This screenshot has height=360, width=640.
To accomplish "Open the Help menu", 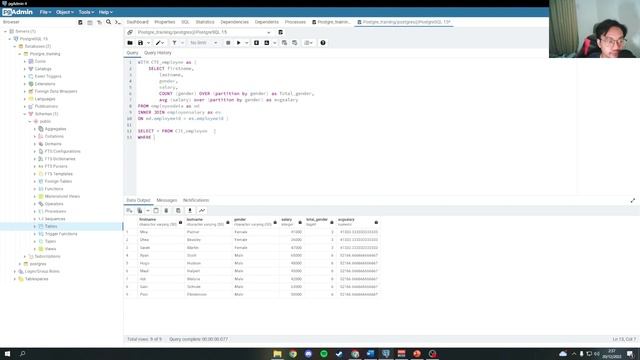I will coord(105,12).
